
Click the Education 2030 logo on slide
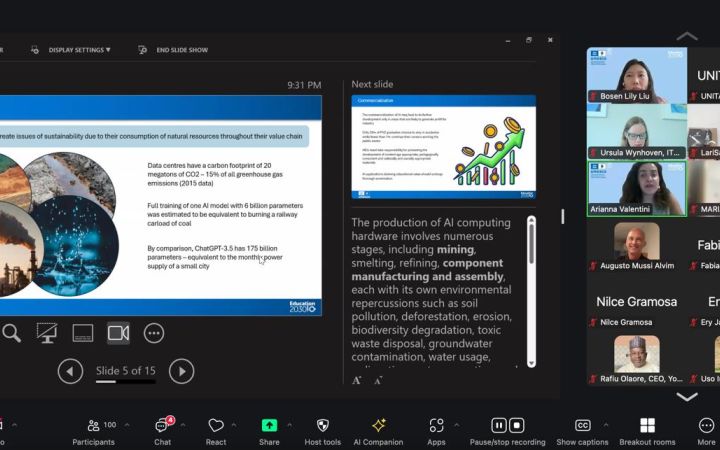pyautogui.click(x=303, y=307)
